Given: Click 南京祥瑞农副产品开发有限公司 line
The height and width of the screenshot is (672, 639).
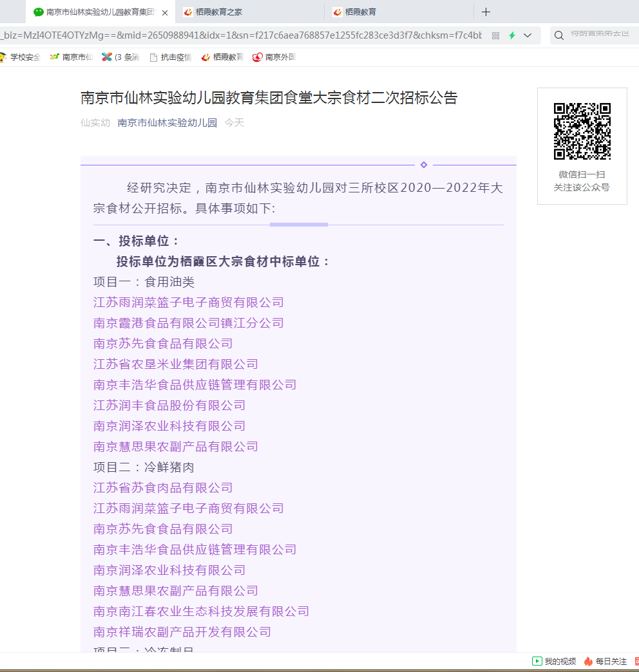Looking at the screenshot, I should point(182,631).
